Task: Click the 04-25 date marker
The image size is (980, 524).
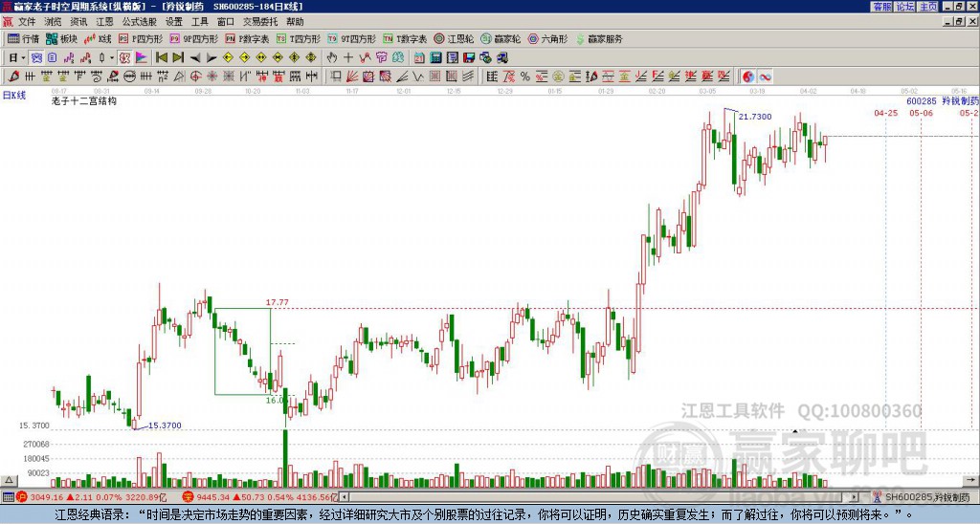Action: click(885, 113)
